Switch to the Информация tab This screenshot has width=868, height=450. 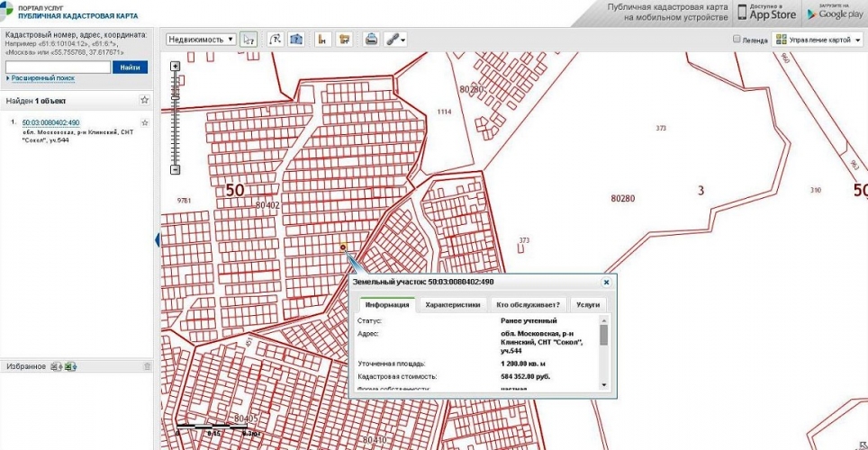pyautogui.click(x=387, y=305)
